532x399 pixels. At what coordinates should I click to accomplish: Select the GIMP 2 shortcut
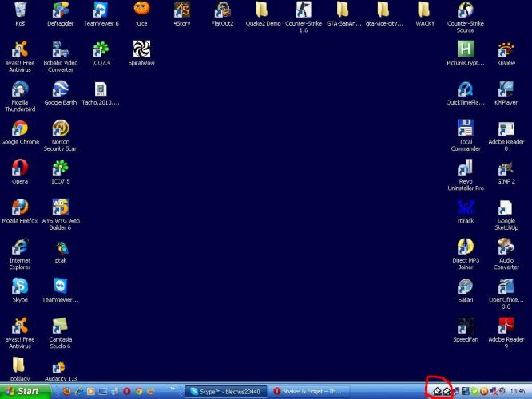pyautogui.click(x=506, y=172)
